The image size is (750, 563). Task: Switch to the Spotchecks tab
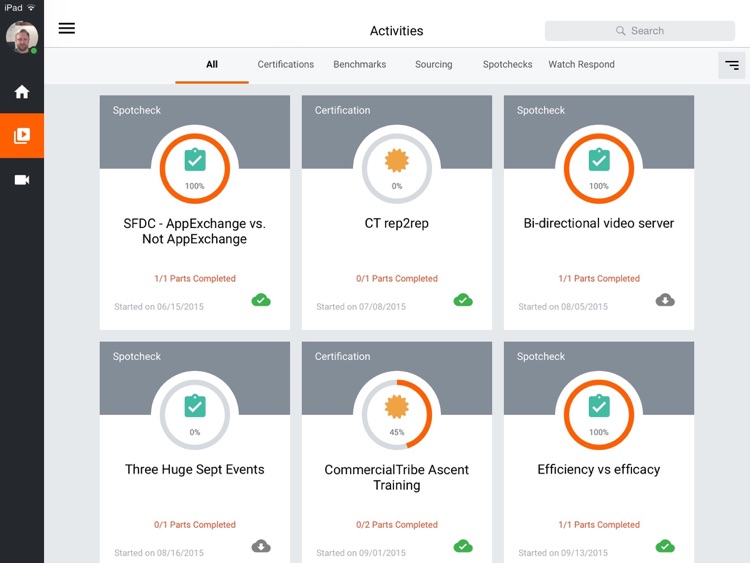click(x=507, y=64)
